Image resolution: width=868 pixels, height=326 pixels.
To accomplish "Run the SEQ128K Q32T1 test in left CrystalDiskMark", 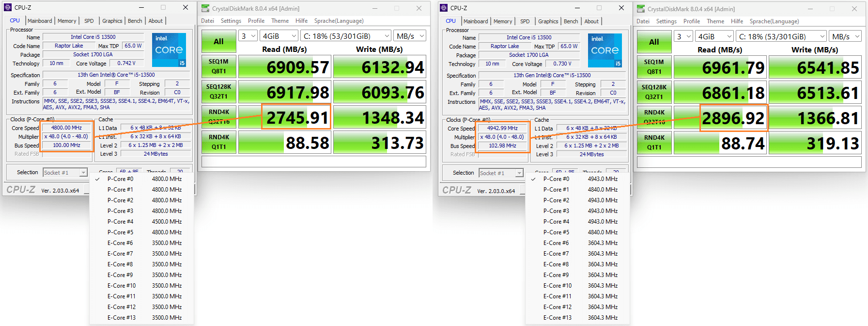I will pyautogui.click(x=219, y=92).
